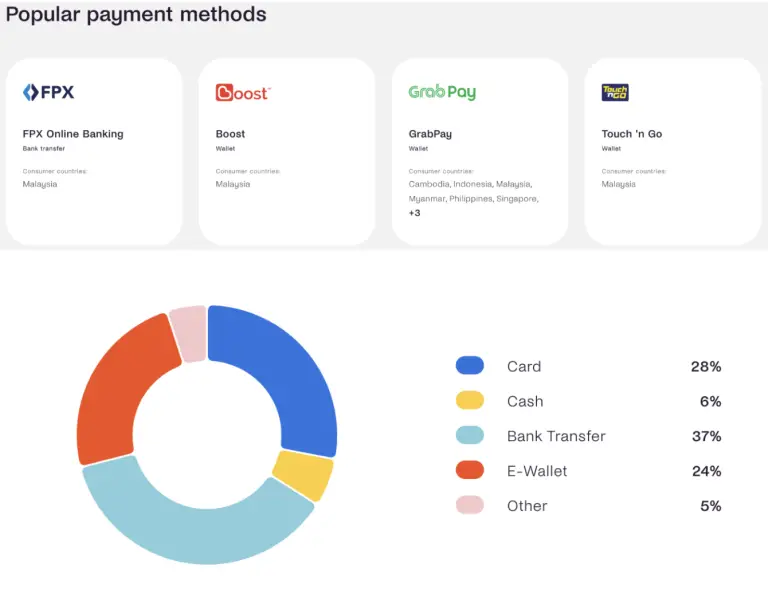
Task: Click the pink Other donut segment
Action: [188, 333]
